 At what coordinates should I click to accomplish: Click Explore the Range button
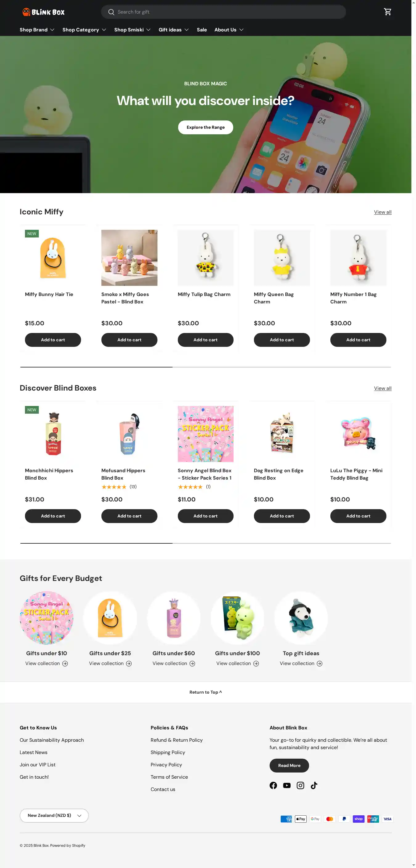pos(205,128)
